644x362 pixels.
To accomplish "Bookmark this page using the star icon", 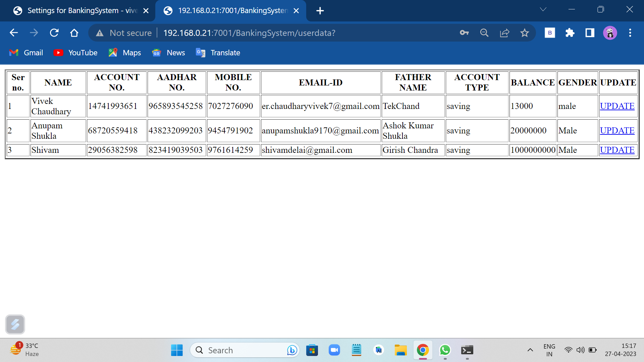I will (x=524, y=33).
